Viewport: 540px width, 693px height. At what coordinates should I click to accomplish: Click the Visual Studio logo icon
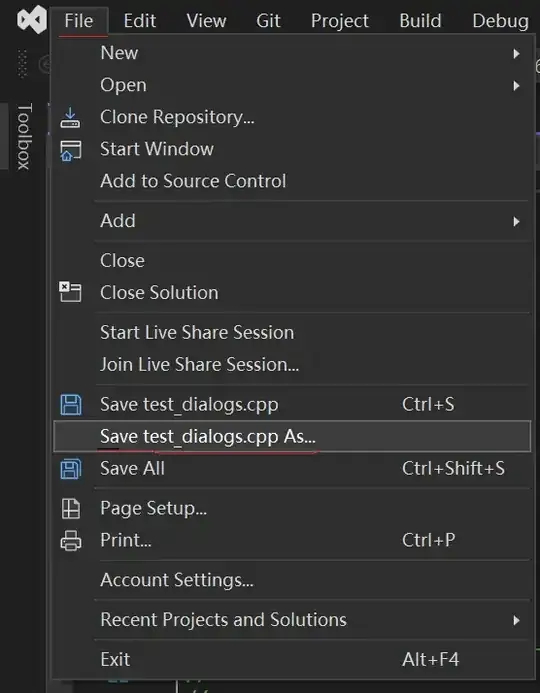coord(32,19)
